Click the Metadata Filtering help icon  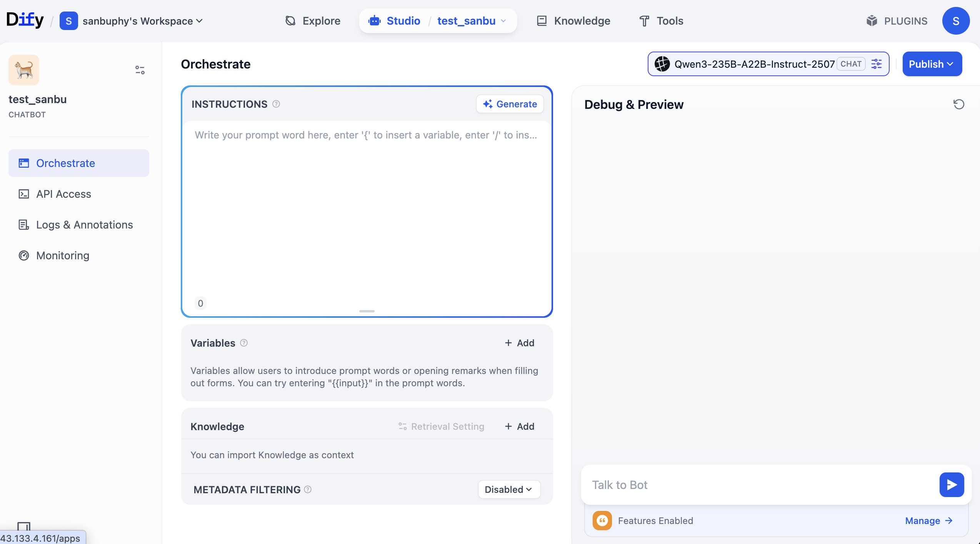tap(308, 489)
